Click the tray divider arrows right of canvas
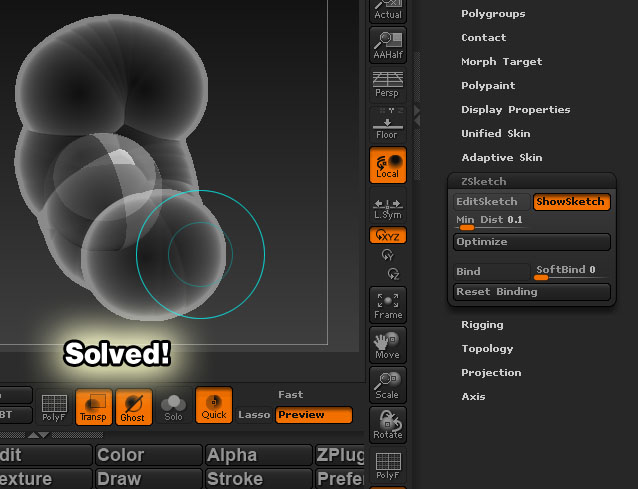The height and width of the screenshot is (489, 638). point(417,116)
